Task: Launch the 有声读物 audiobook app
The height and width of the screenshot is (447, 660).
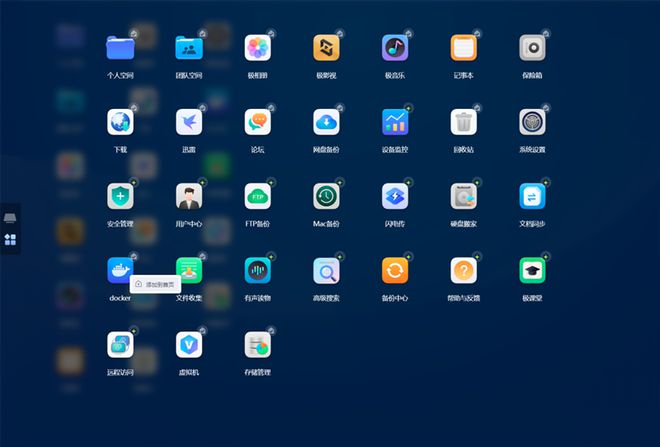Action: tap(258, 270)
